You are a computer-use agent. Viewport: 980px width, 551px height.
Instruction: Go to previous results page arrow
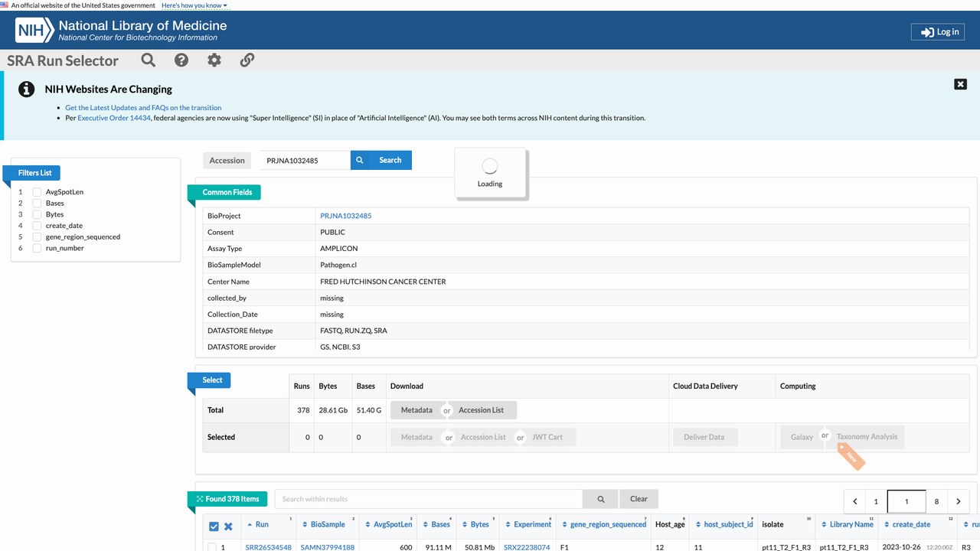click(x=855, y=501)
